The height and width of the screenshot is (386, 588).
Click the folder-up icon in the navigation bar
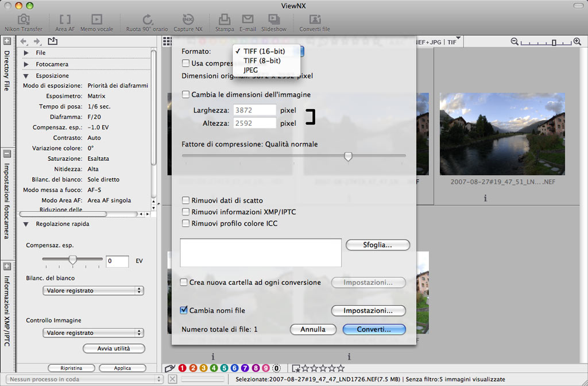[52, 41]
